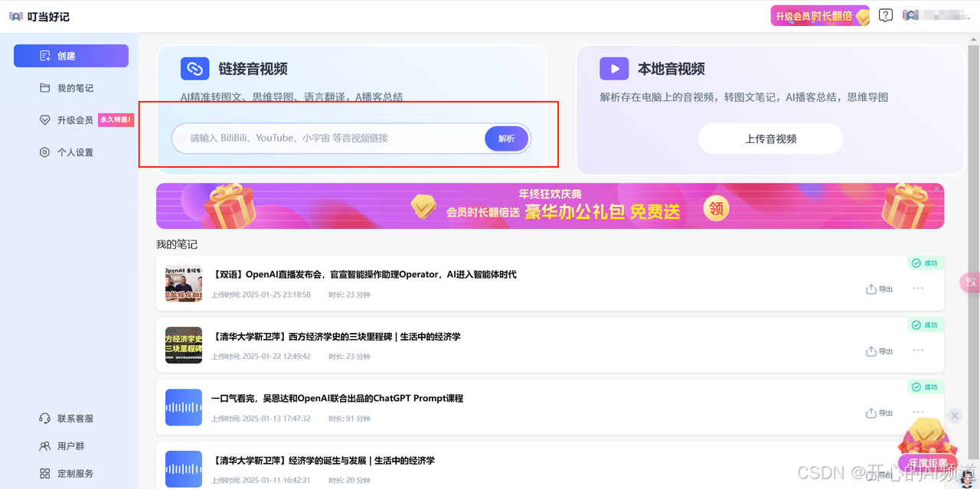Click the user avatar in top bar

pos(910,15)
